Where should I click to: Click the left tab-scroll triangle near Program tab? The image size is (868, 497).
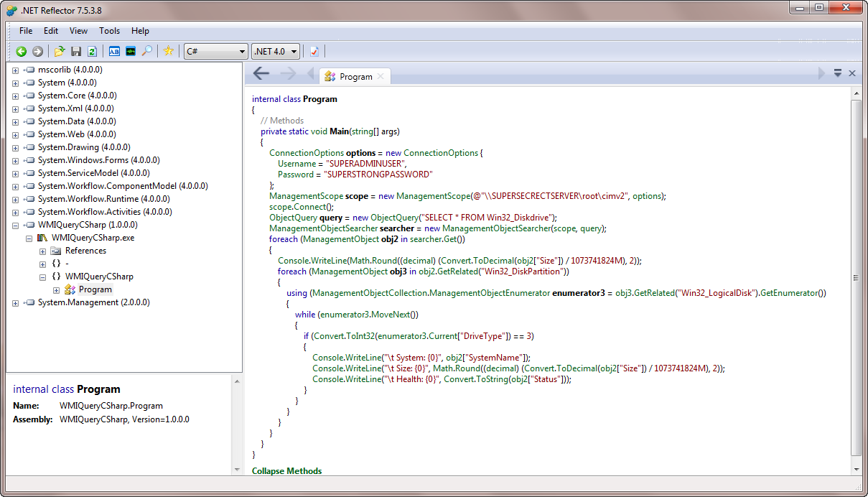(x=310, y=73)
